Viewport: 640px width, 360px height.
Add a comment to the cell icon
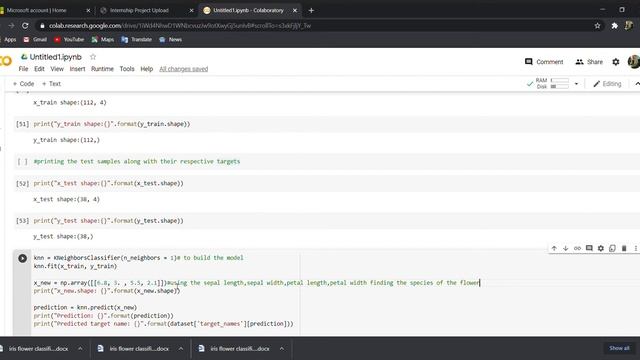(589, 248)
